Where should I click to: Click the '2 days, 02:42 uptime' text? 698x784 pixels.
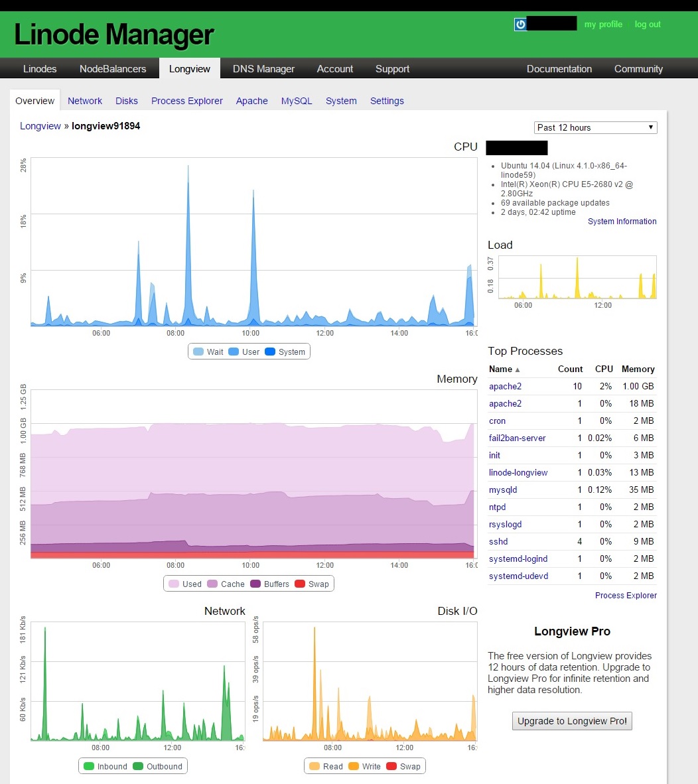click(x=538, y=212)
